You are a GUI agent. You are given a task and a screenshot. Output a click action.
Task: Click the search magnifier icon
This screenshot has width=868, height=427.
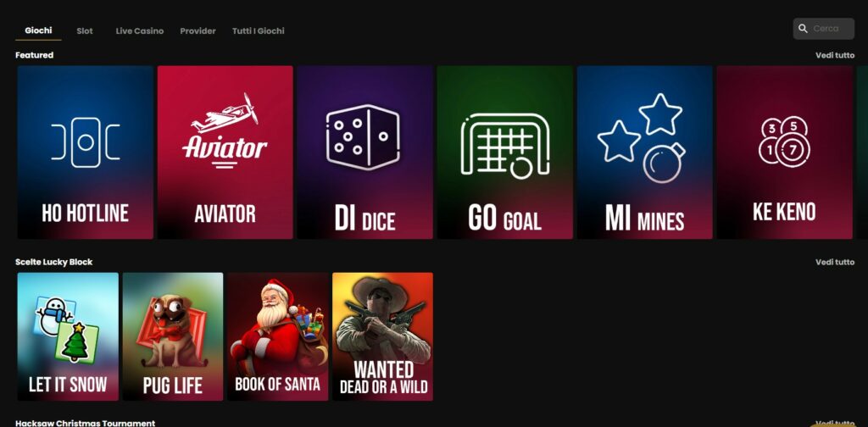pyautogui.click(x=804, y=29)
